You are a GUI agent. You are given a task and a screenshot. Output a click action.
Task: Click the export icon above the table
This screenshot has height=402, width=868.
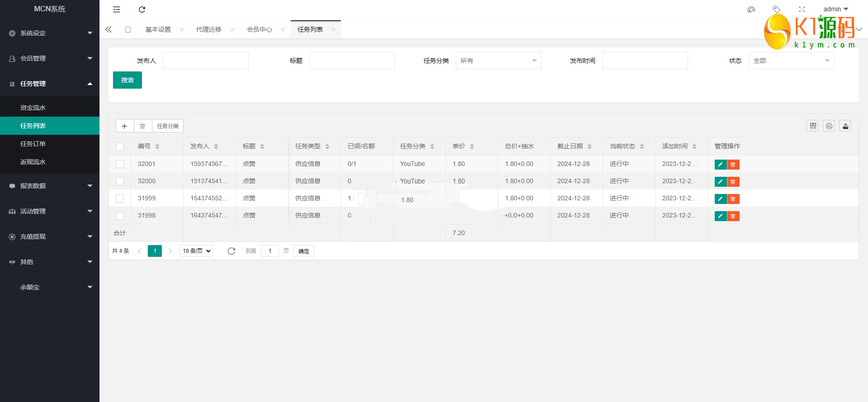(x=845, y=126)
